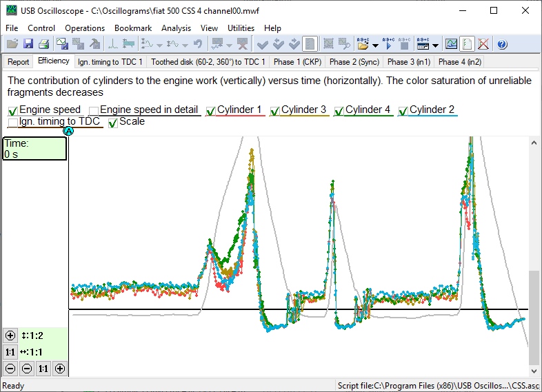Switch to the Report tab
This screenshot has height=392, width=542.
pos(19,61)
